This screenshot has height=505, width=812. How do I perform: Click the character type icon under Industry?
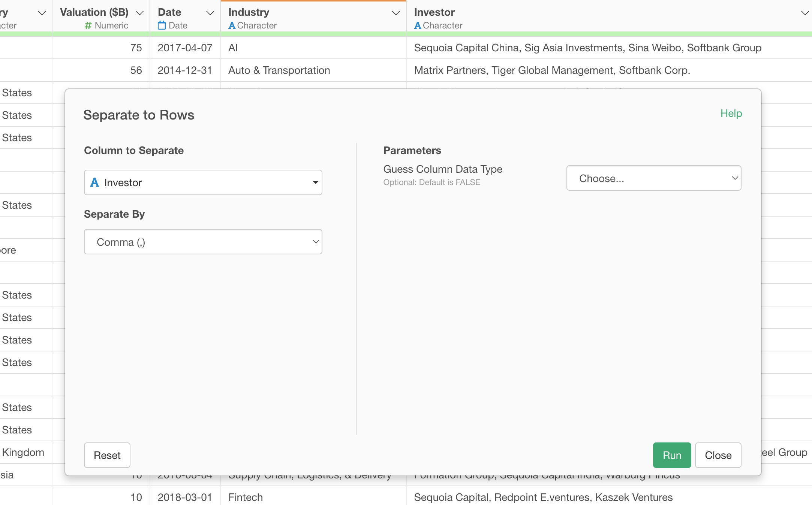click(232, 25)
